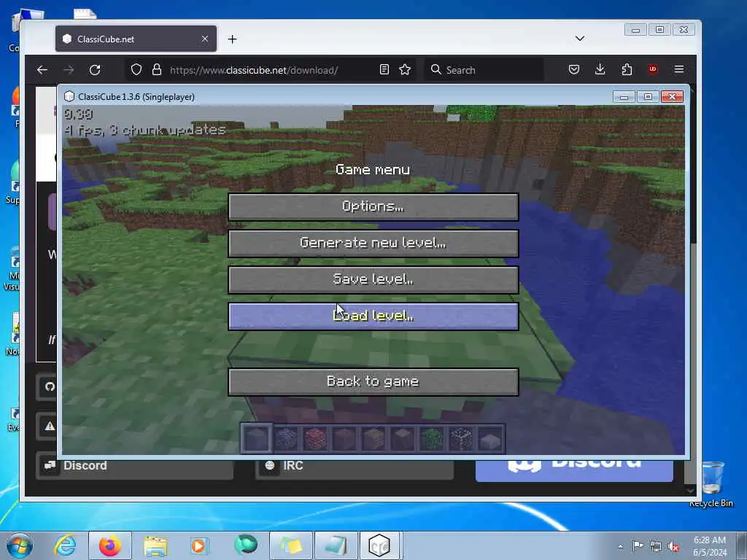Screen dimensions: 747x560
Task: Open Firefox downloads panel
Action: point(600,70)
